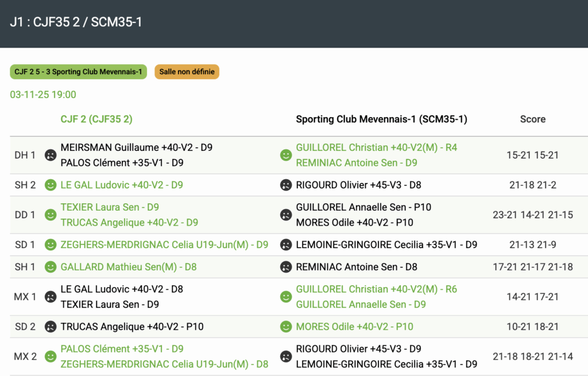Click the sad face beside REMINIAC Antoine in SH 1
Screen dimensions: 588x376
pyautogui.click(x=285, y=267)
